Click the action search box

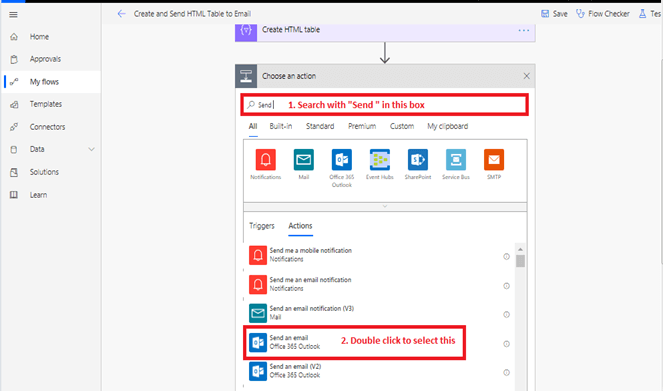coord(384,105)
